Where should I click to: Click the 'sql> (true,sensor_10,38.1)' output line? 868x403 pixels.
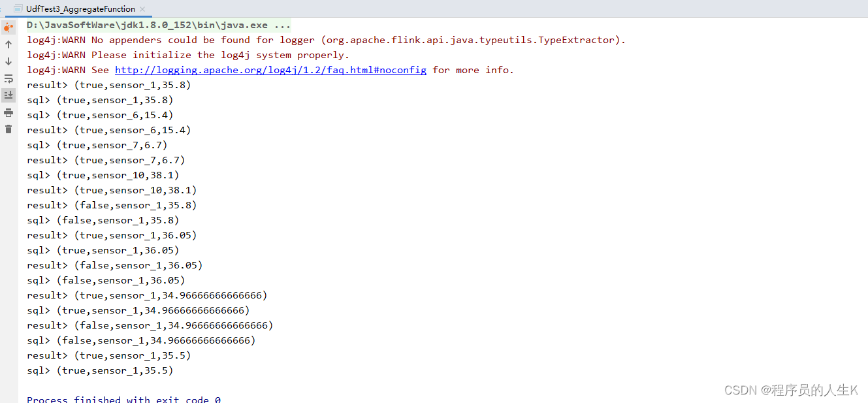click(x=103, y=175)
